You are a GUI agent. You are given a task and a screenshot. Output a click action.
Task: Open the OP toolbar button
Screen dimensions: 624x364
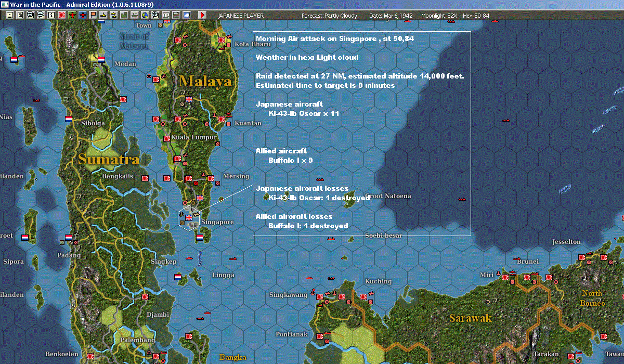click(x=166, y=15)
